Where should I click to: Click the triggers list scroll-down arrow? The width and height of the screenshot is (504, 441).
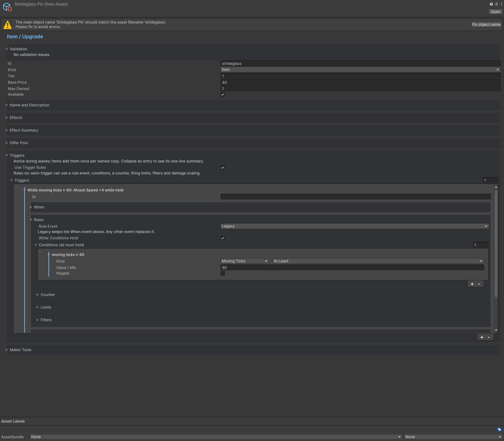(496, 330)
